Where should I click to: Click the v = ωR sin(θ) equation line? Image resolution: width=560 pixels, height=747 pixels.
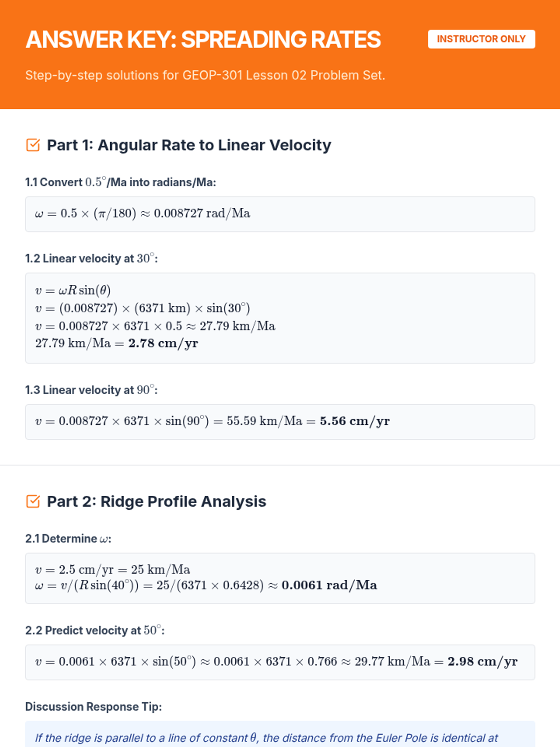(x=73, y=290)
